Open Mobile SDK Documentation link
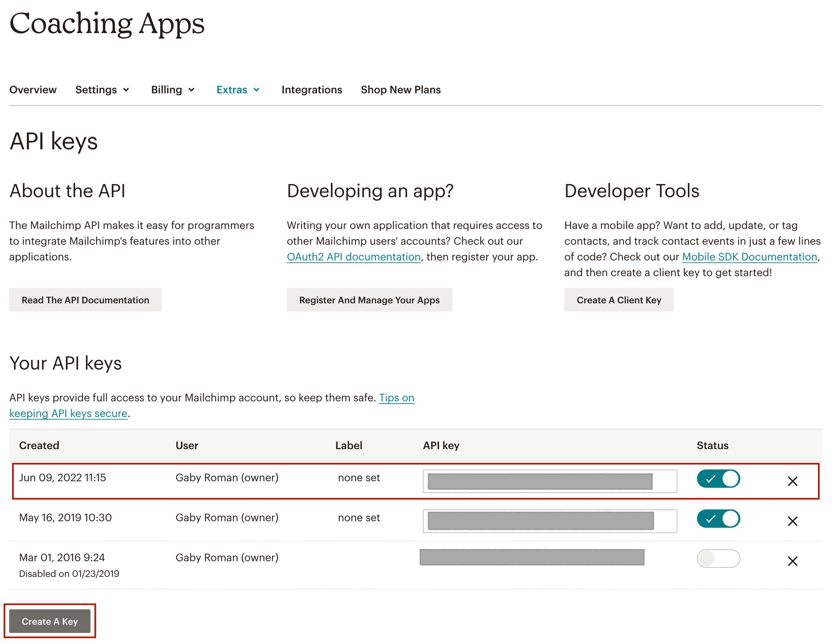The image size is (838, 644). pyautogui.click(x=750, y=257)
